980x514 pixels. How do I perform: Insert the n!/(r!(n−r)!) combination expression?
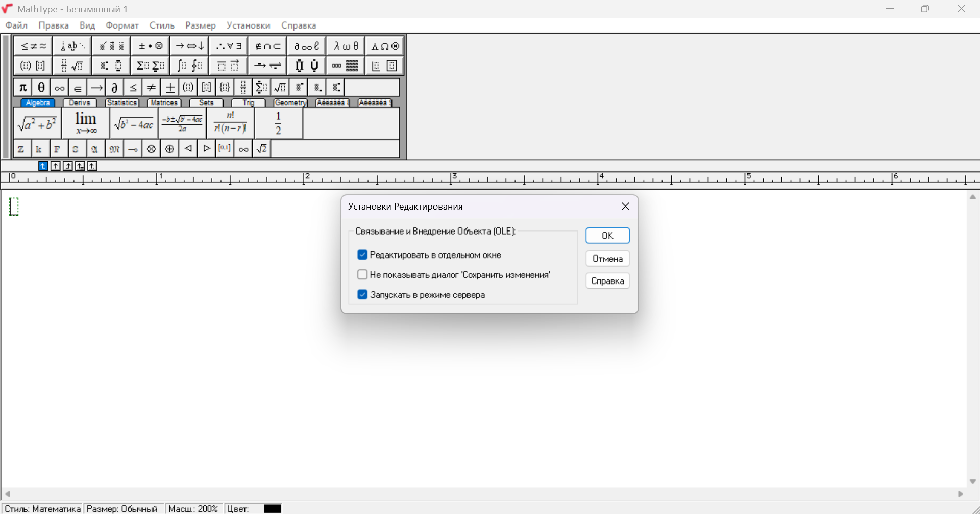pyautogui.click(x=230, y=123)
